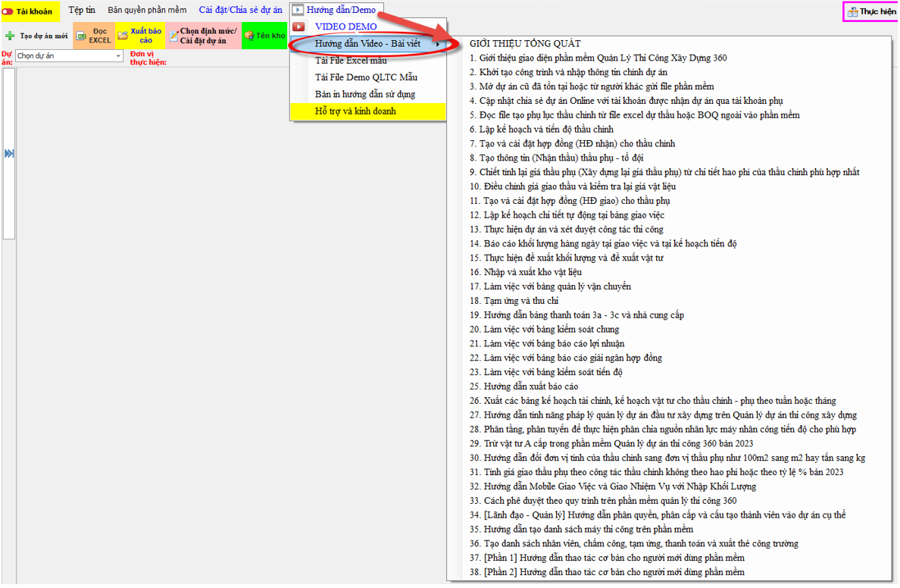The image size is (900, 588).
Task: Click the Đọc EXCEL button
Action: click(x=94, y=36)
